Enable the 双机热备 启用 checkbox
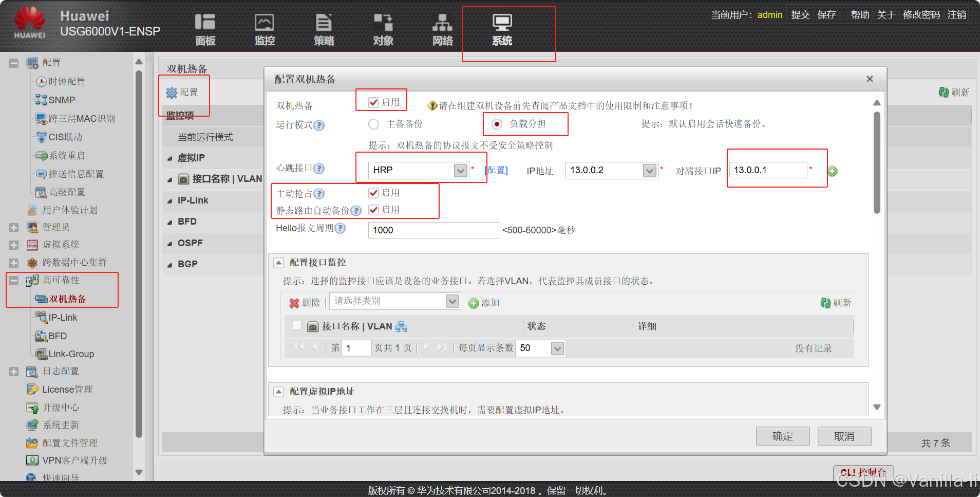The height and width of the screenshot is (497, 980). [373, 102]
